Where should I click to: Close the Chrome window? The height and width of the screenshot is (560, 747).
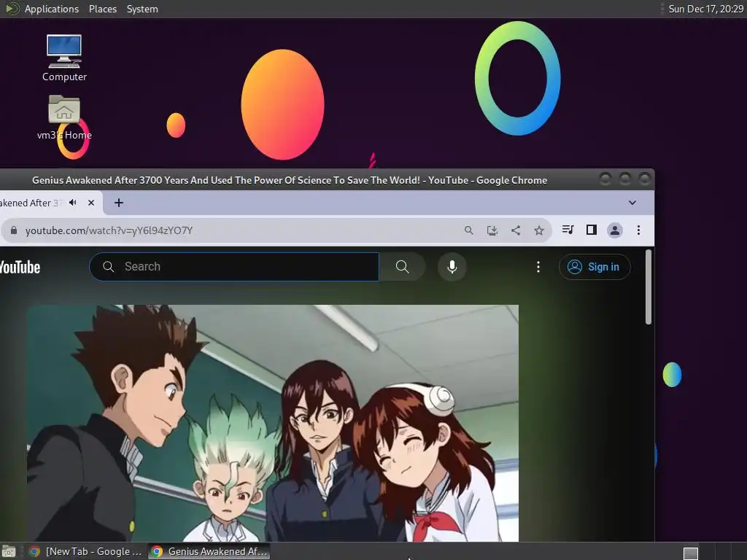(x=644, y=179)
